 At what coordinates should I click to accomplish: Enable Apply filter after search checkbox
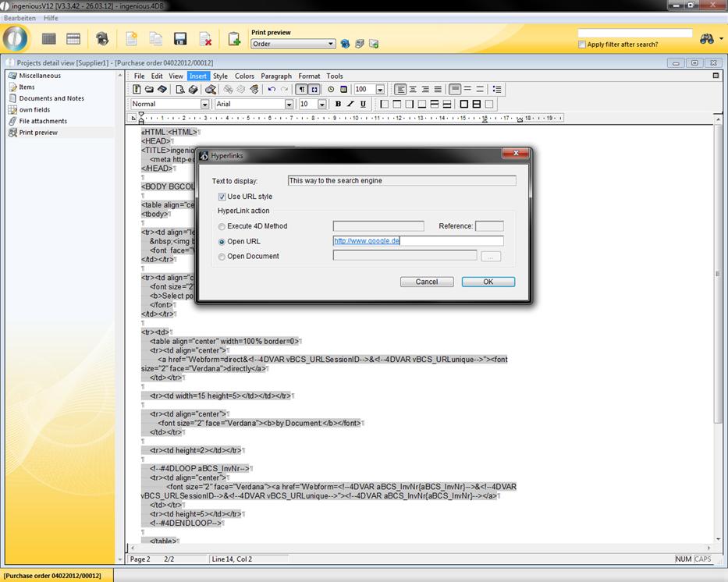[x=582, y=44]
